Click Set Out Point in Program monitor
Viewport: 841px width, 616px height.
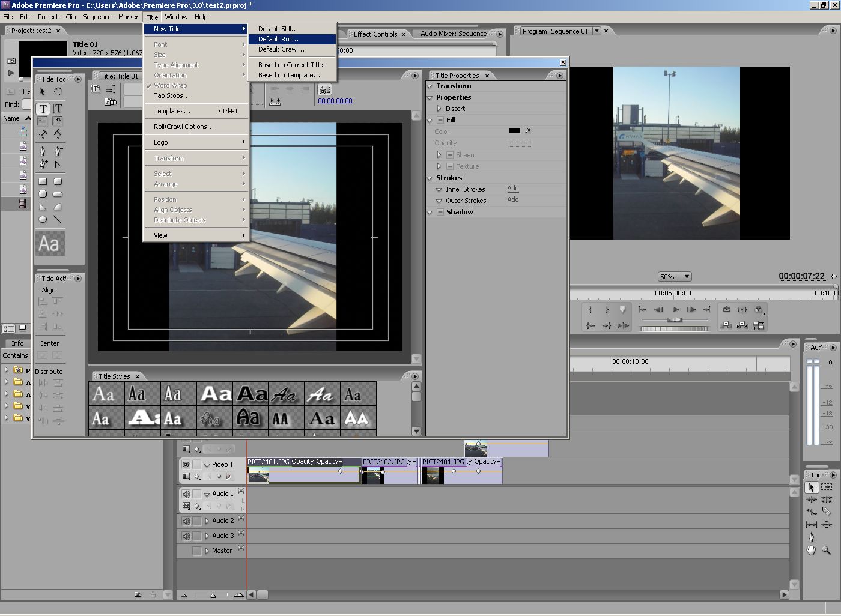click(607, 310)
